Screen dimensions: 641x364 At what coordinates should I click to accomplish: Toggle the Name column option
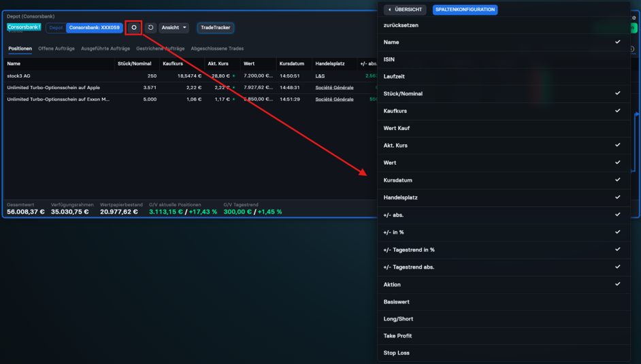pyautogui.click(x=504, y=42)
